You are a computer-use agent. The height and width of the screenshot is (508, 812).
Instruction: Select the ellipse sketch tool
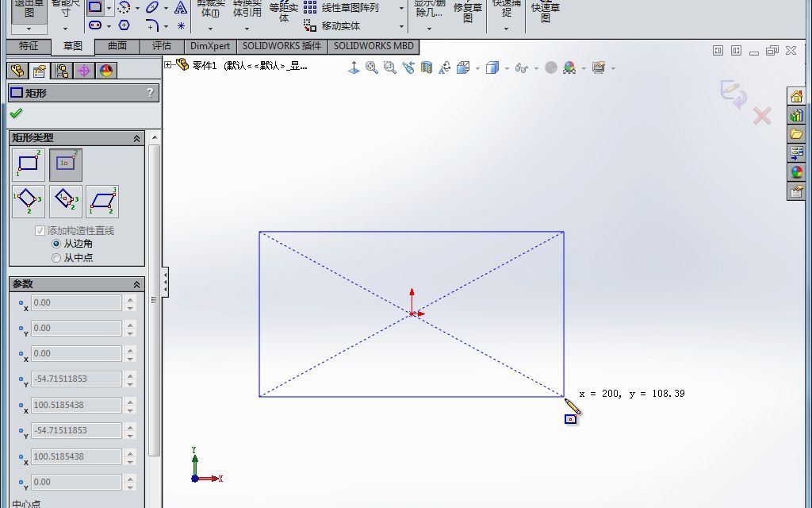pos(151,7)
